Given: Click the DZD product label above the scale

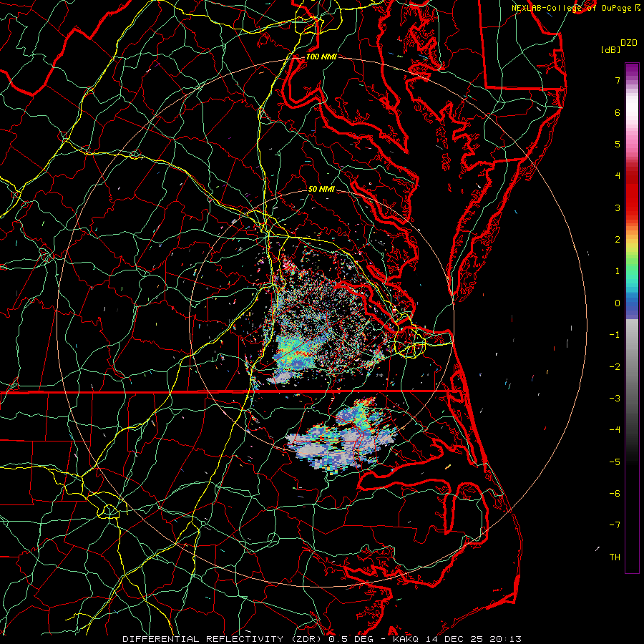Looking at the screenshot, I should coord(629,43).
